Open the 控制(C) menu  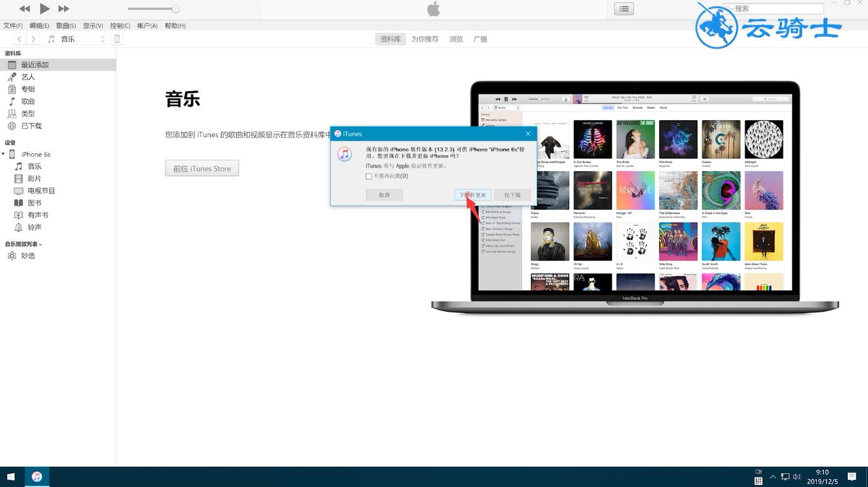click(120, 26)
